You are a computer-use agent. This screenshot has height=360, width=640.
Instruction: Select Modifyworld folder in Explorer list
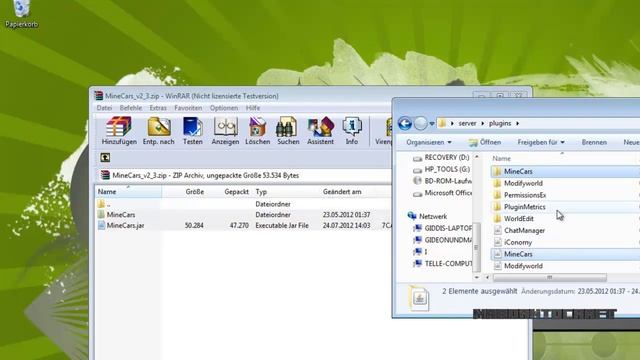coord(565,183)
